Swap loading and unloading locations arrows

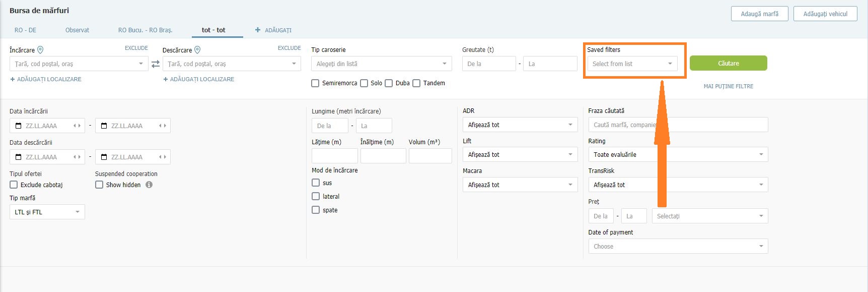[156, 64]
